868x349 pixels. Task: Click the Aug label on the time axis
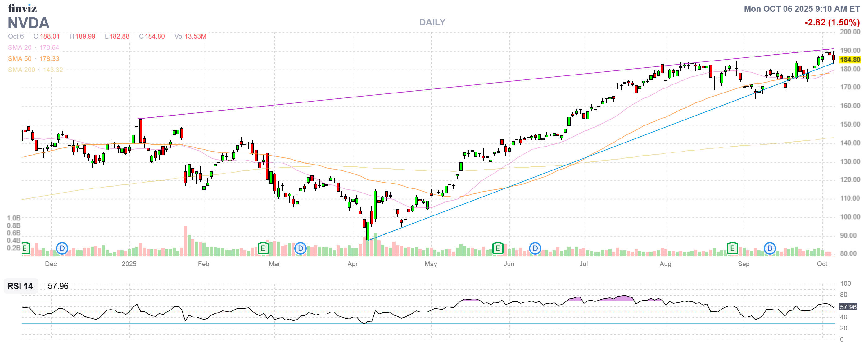(x=665, y=264)
